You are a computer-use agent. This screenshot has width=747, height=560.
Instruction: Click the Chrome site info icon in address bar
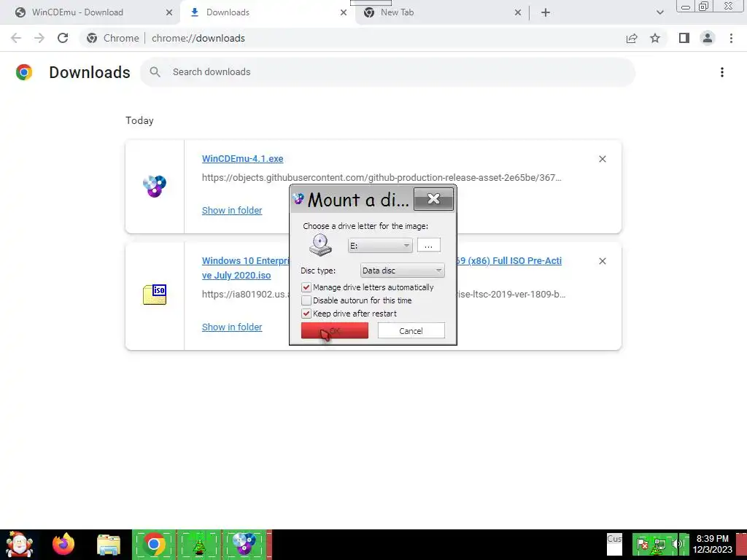93,38
